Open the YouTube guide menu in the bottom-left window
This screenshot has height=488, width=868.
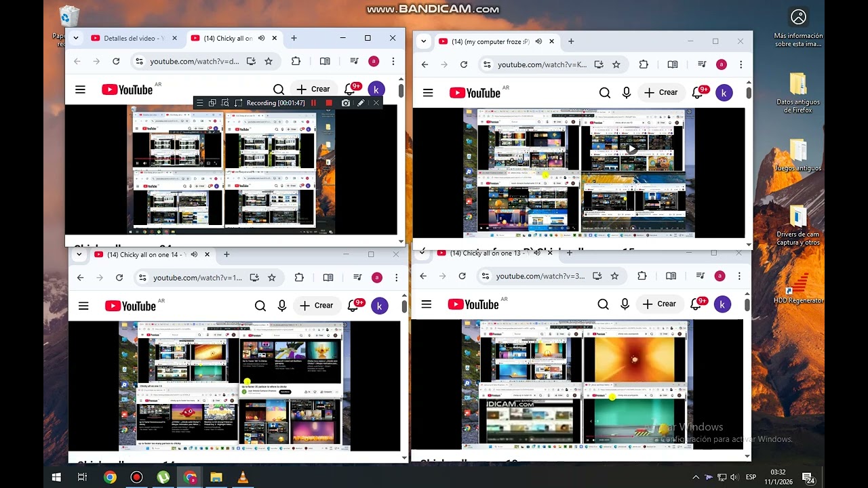pos(83,306)
